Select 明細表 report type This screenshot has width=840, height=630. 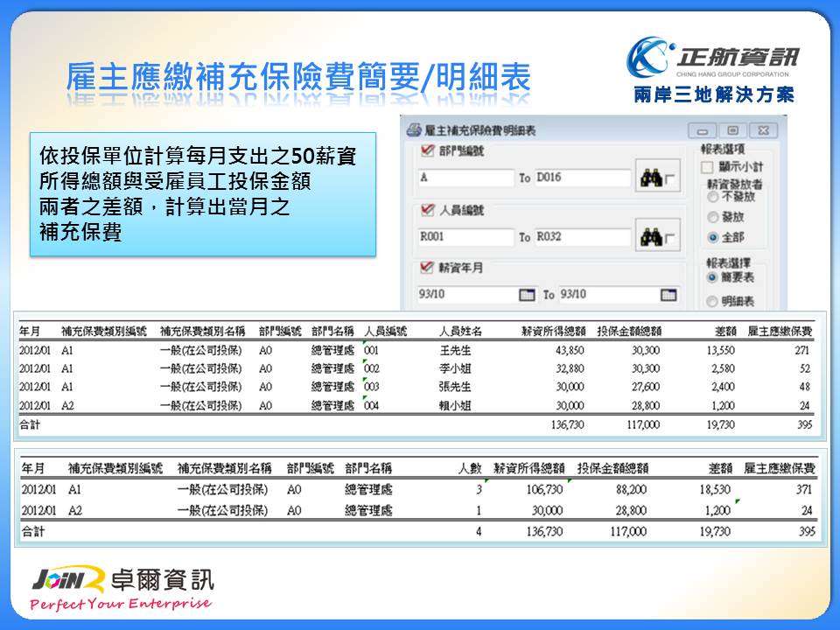click(711, 301)
